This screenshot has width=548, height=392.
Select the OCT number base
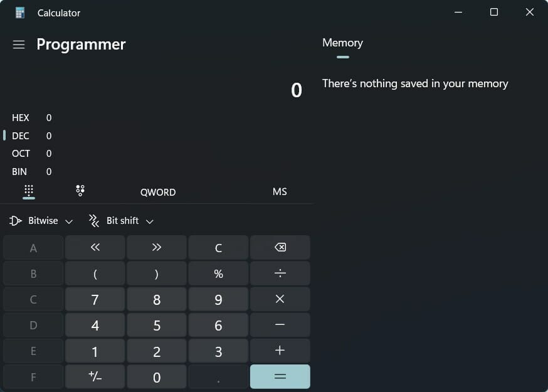21,153
